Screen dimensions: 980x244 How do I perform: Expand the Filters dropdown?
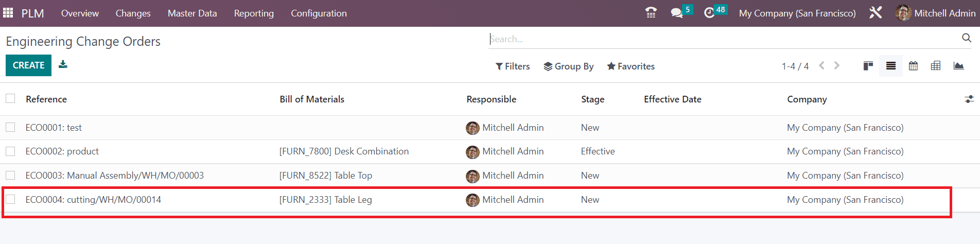coord(513,66)
